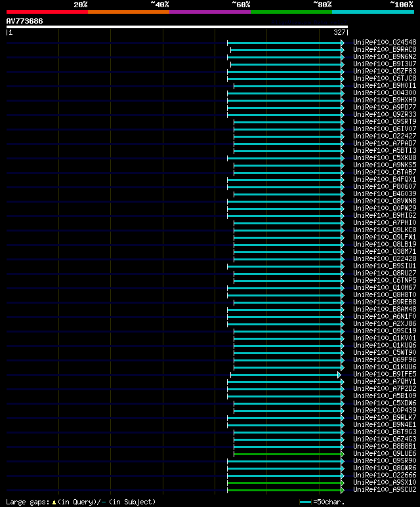
Task: Click the green alignment bar for A9SX10
Action: [x=285, y=483]
